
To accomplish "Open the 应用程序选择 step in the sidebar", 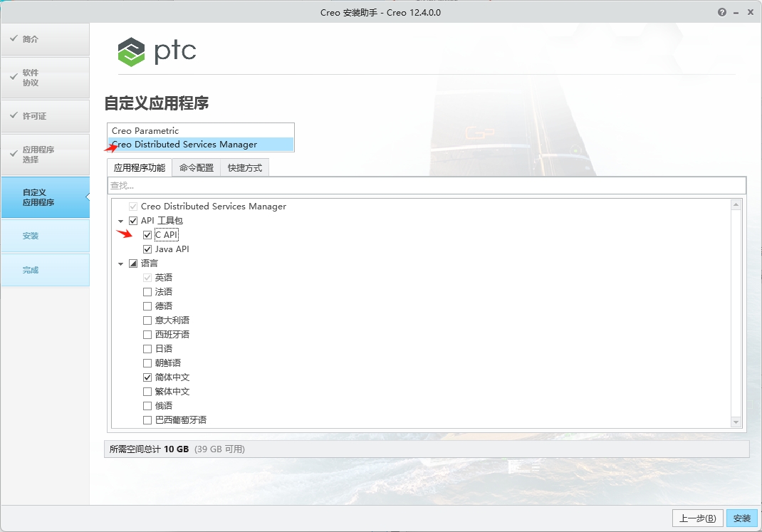I will tap(45, 155).
